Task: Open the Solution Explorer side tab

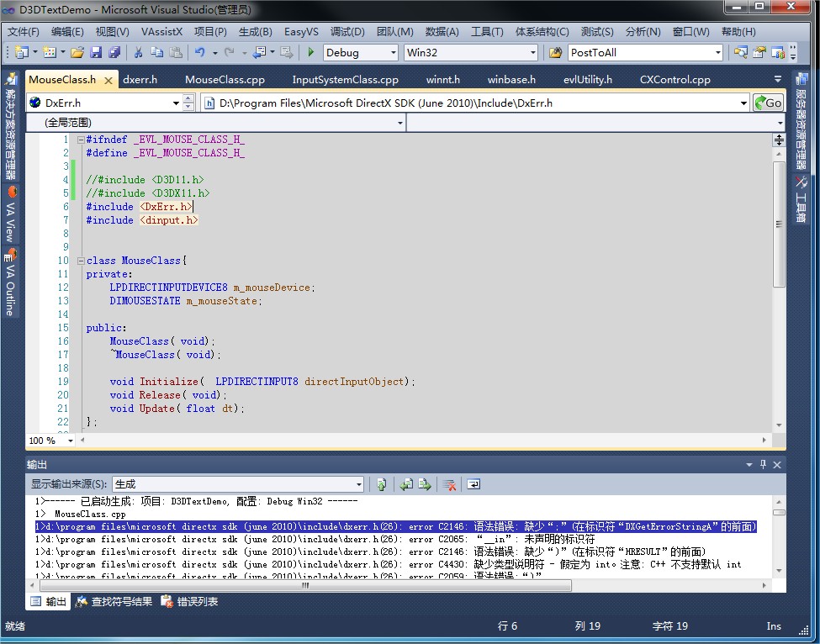Action: click(x=10, y=126)
